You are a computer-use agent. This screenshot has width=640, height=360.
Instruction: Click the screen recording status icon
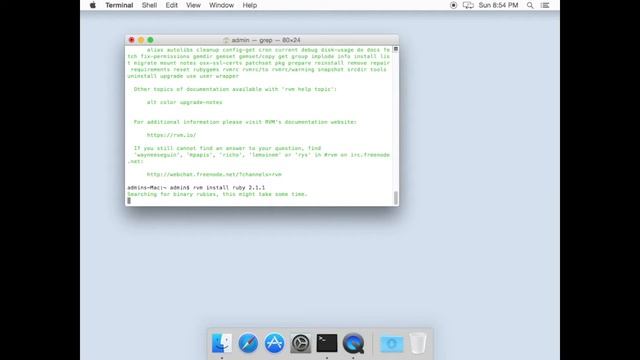453,5
